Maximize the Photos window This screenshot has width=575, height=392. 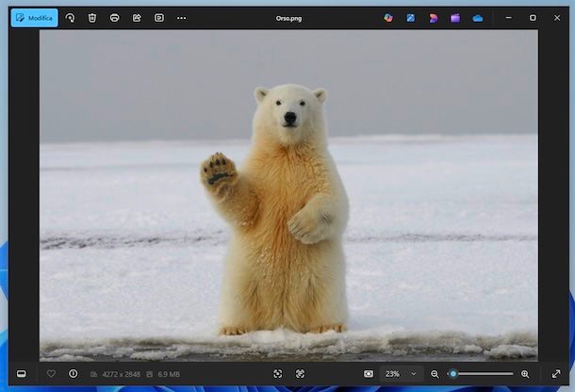click(533, 18)
